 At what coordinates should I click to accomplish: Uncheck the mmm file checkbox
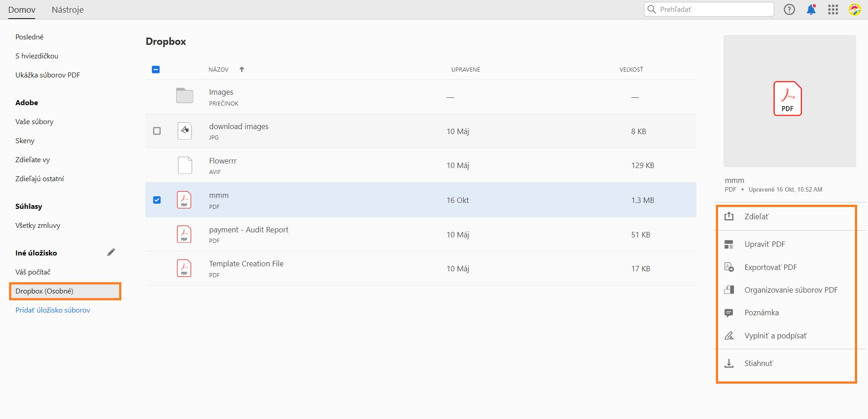pyautogui.click(x=157, y=200)
